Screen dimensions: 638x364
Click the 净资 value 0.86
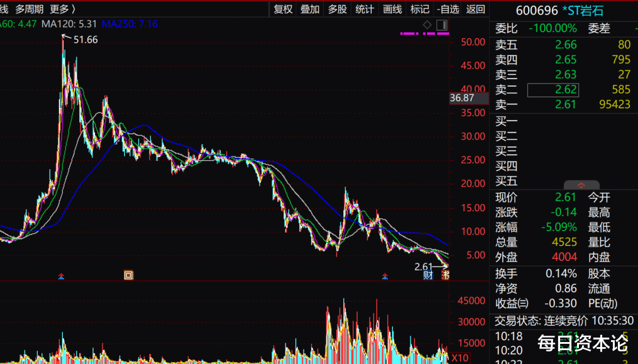[x=566, y=289]
